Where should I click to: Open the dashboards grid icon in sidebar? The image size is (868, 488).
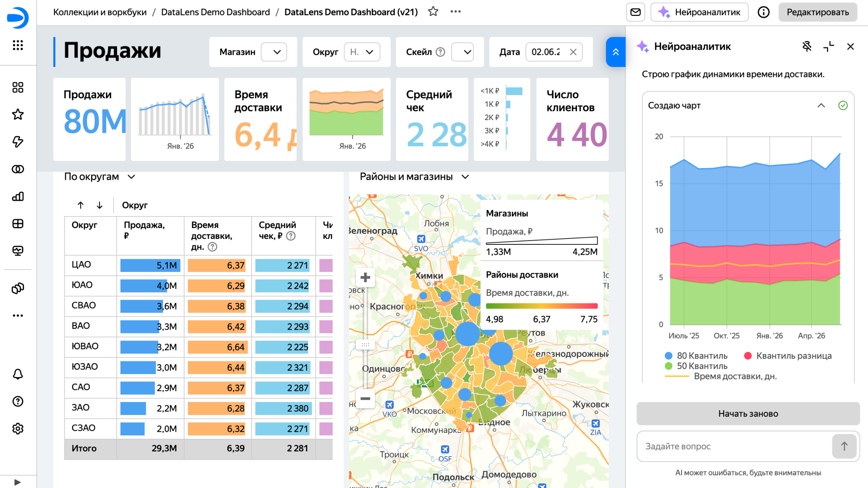18,223
